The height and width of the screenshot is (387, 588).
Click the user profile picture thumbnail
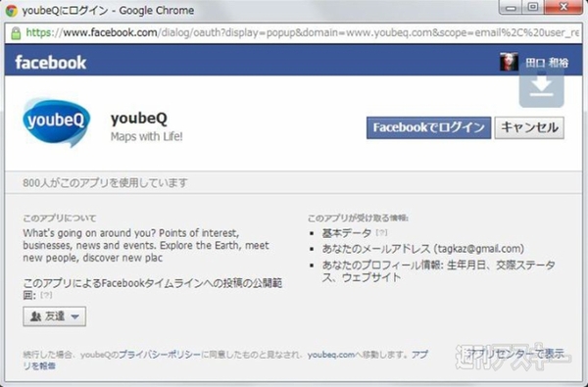coord(509,62)
